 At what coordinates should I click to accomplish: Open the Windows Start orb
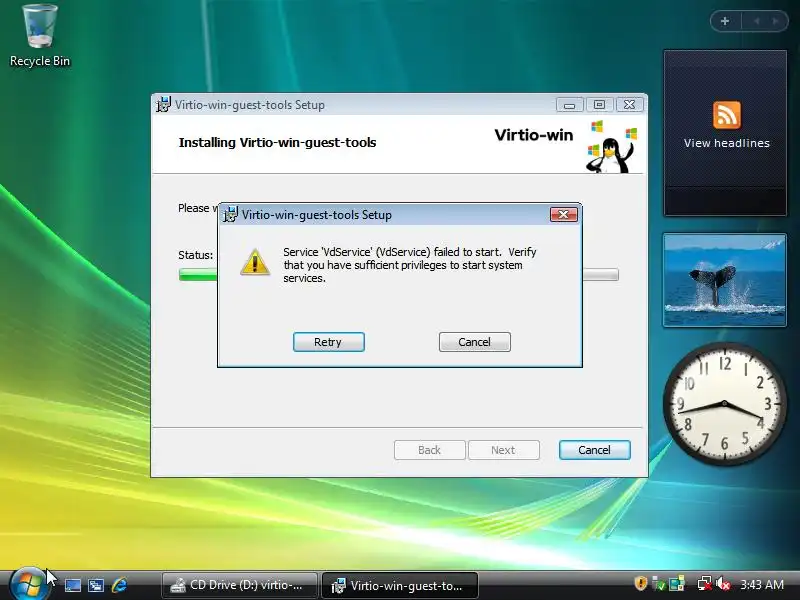28,585
